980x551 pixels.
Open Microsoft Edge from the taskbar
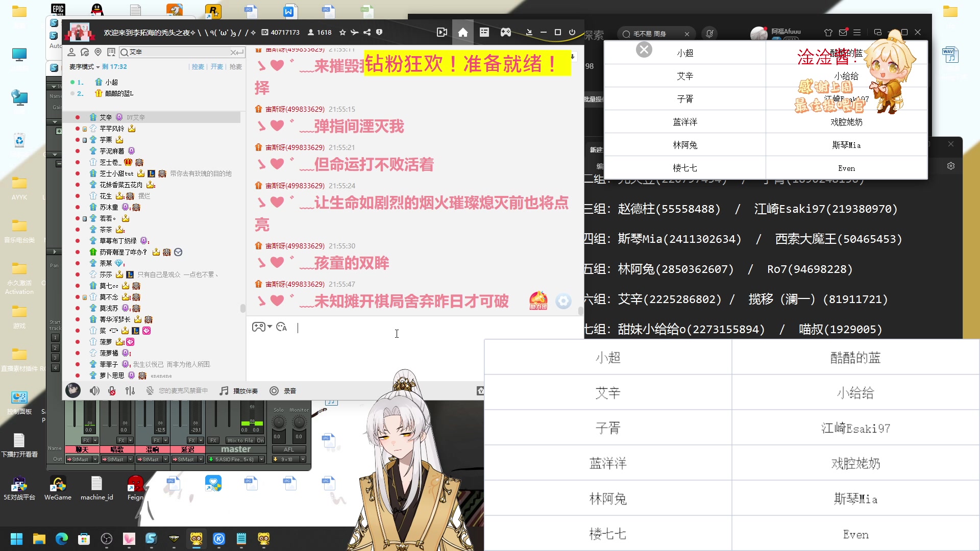pos(62,539)
